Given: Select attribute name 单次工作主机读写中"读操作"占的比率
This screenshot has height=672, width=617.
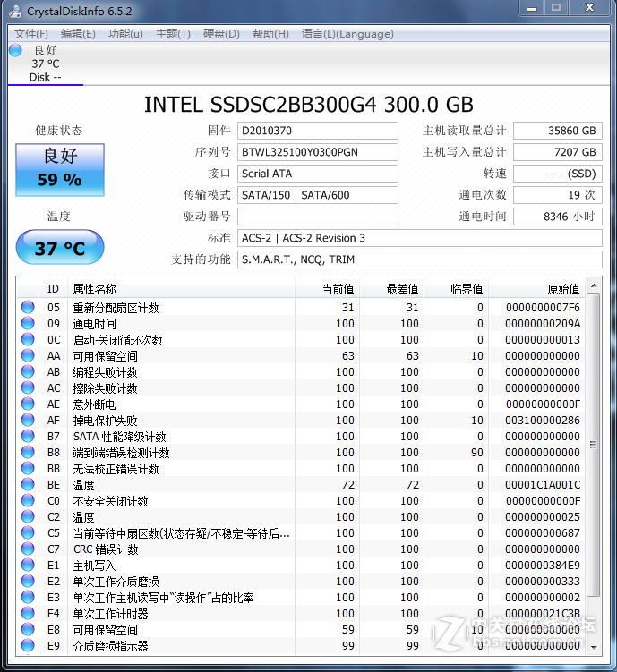Looking at the screenshot, I should [x=163, y=598].
